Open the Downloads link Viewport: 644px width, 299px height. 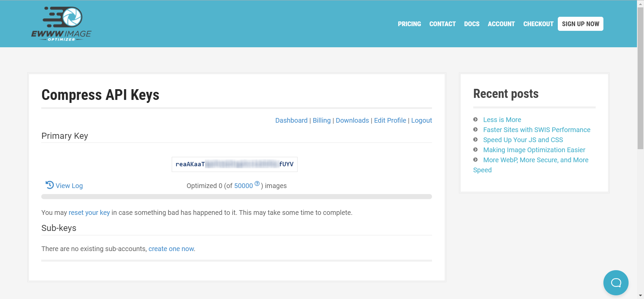(352, 120)
